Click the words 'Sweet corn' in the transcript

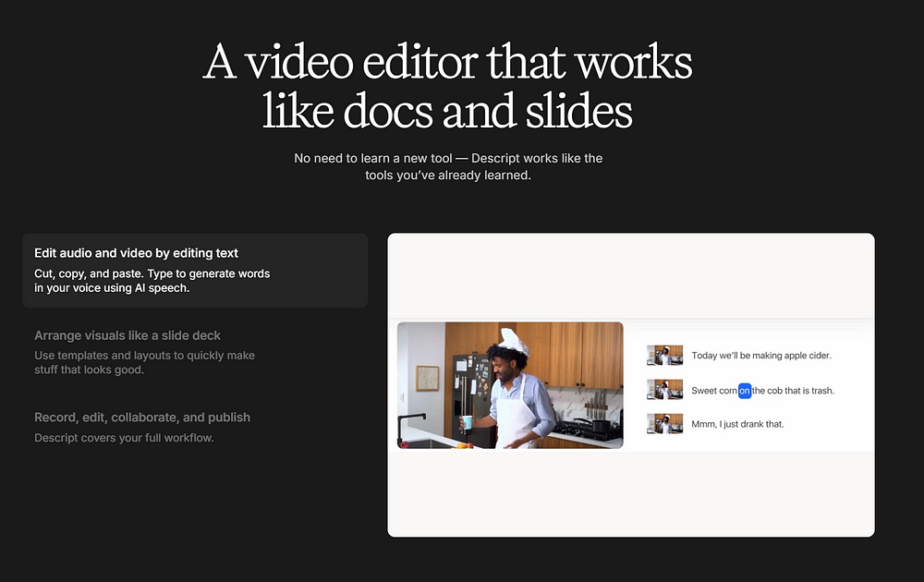click(x=714, y=391)
